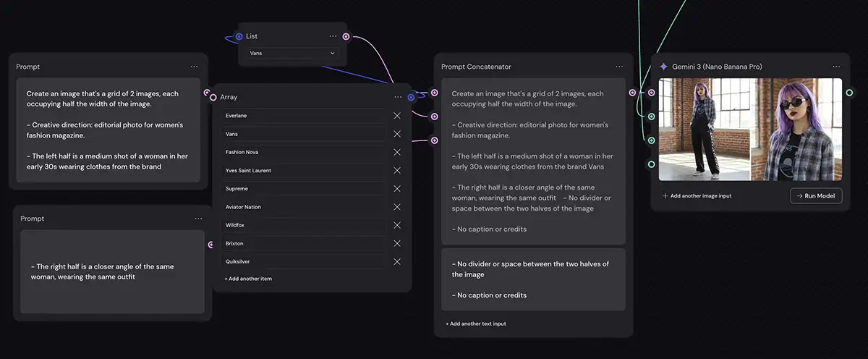Open the lower Prompt node options menu

198,219
